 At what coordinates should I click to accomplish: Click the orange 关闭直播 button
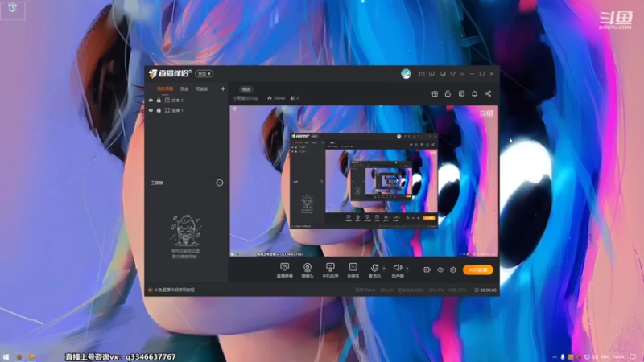(x=477, y=269)
